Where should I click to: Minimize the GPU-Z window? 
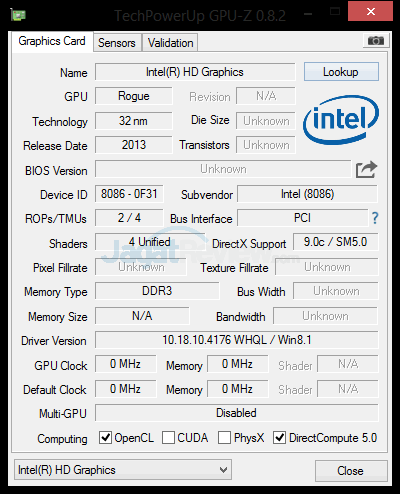coord(308,14)
